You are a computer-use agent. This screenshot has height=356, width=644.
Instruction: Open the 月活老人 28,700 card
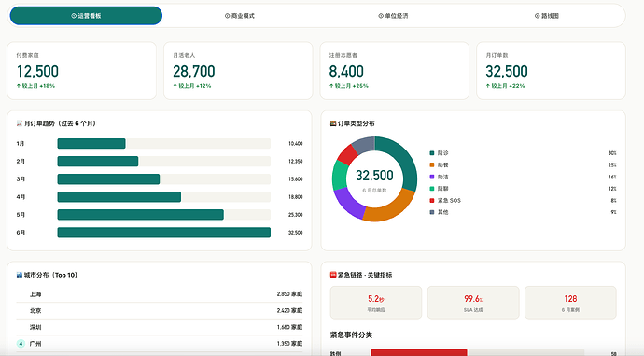point(238,71)
